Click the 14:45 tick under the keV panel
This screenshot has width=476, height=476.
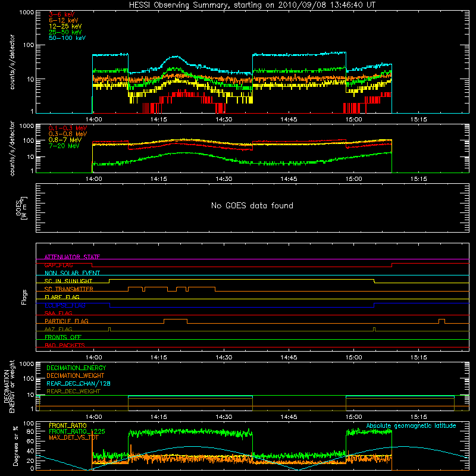coord(289,120)
